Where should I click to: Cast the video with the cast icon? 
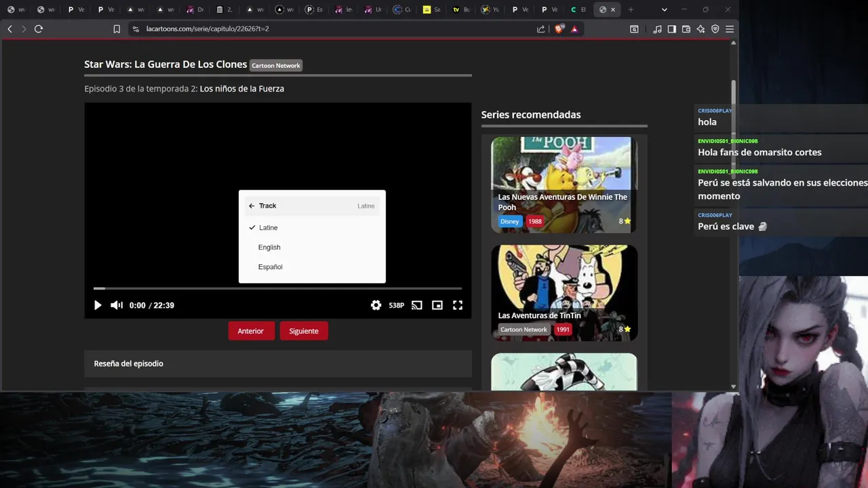[x=417, y=306]
